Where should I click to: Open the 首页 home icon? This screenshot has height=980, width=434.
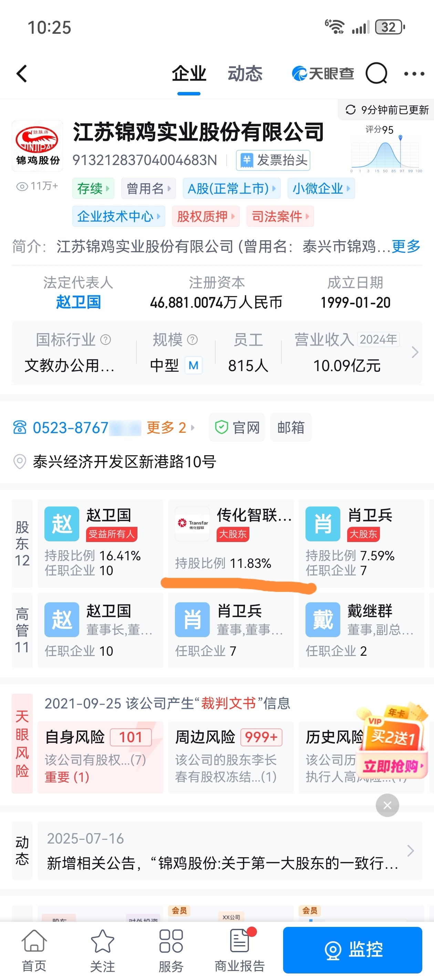click(34, 940)
